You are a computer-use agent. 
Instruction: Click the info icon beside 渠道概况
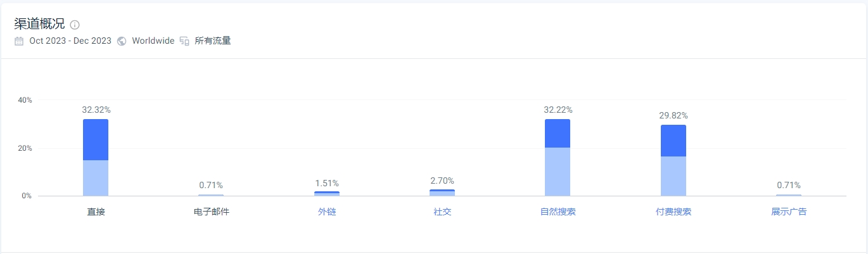(x=75, y=25)
